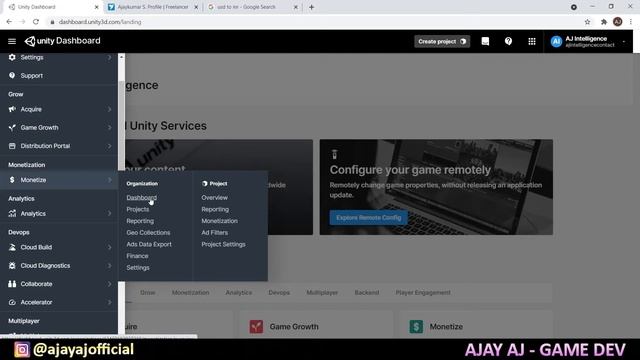
Task: Click Explore Remote Config button
Action: 369,218
